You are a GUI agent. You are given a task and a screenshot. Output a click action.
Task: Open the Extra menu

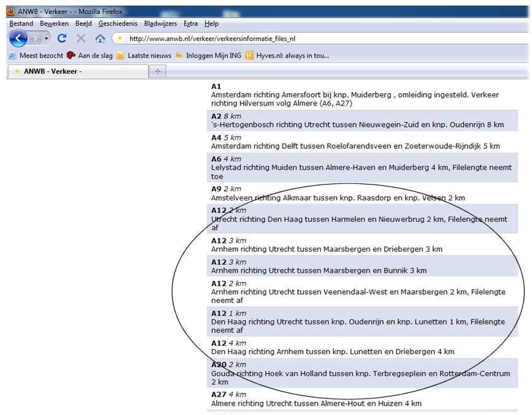tap(191, 23)
